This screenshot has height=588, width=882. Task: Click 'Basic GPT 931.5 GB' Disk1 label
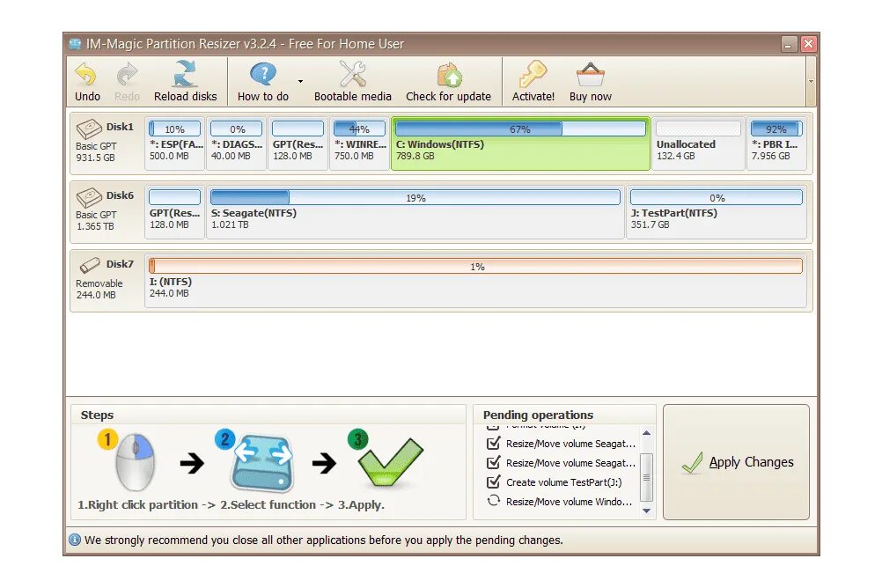click(x=96, y=152)
